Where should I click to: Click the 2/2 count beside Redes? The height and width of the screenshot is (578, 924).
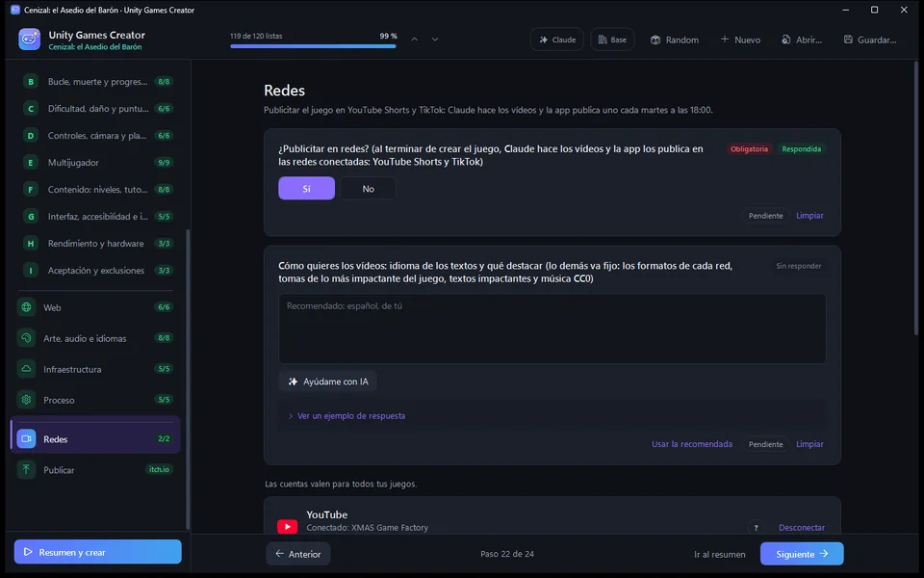[x=164, y=439]
